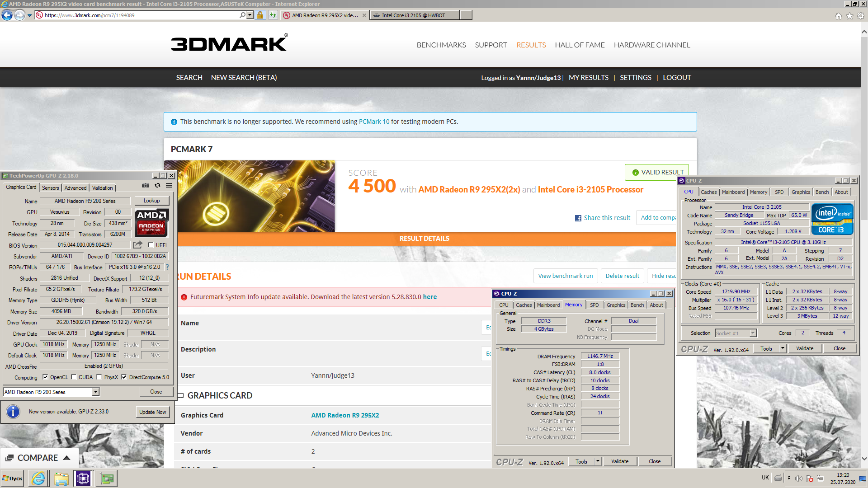Open Action Center flag tray icon

[x=810, y=479]
